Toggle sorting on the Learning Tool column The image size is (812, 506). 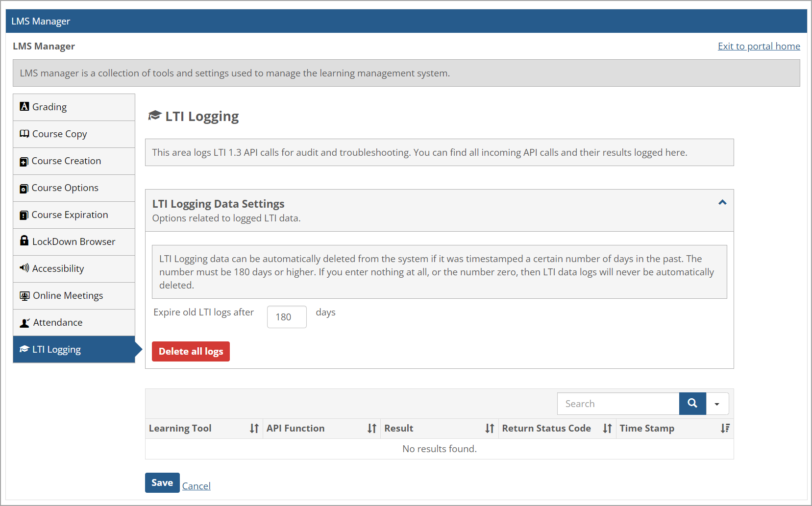[x=254, y=428]
